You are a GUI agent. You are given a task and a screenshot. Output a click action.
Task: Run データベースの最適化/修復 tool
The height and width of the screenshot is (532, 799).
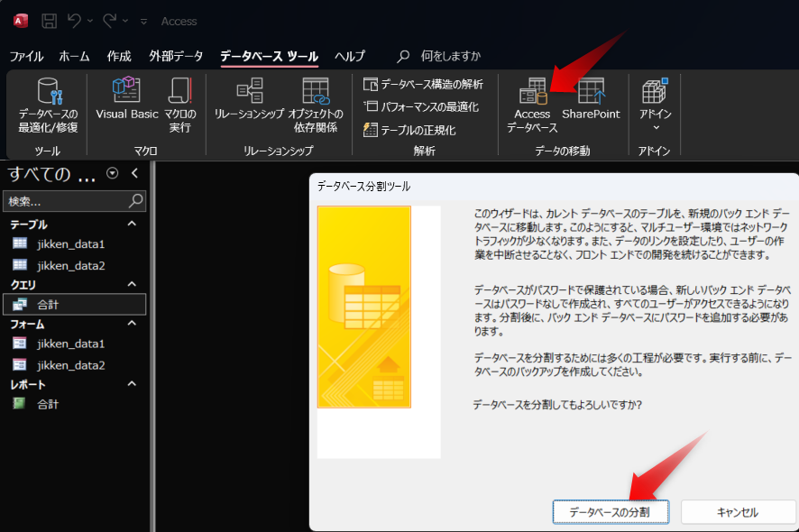49,105
